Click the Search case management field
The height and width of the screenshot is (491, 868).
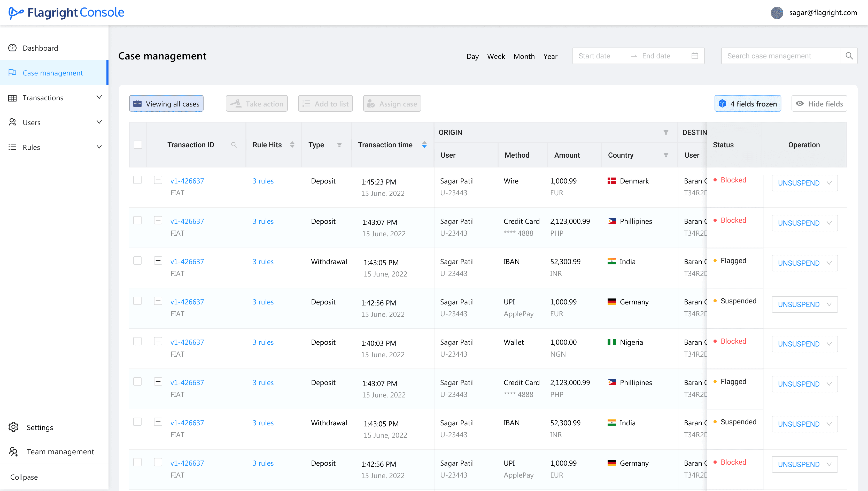click(x=780, y=56)
